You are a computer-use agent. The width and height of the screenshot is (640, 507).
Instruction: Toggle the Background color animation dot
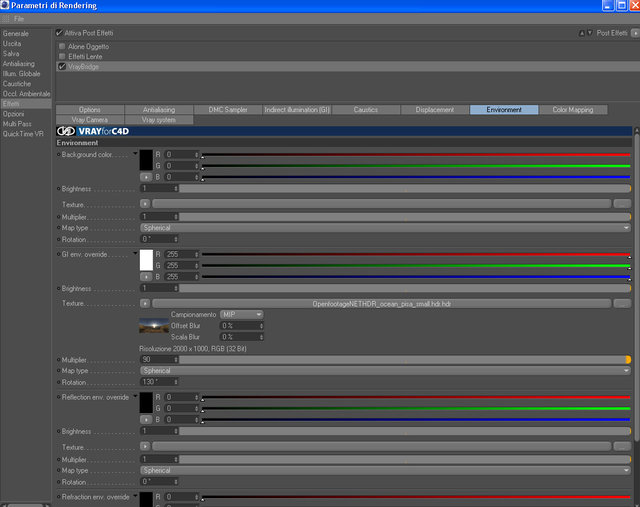pos(58,155)
